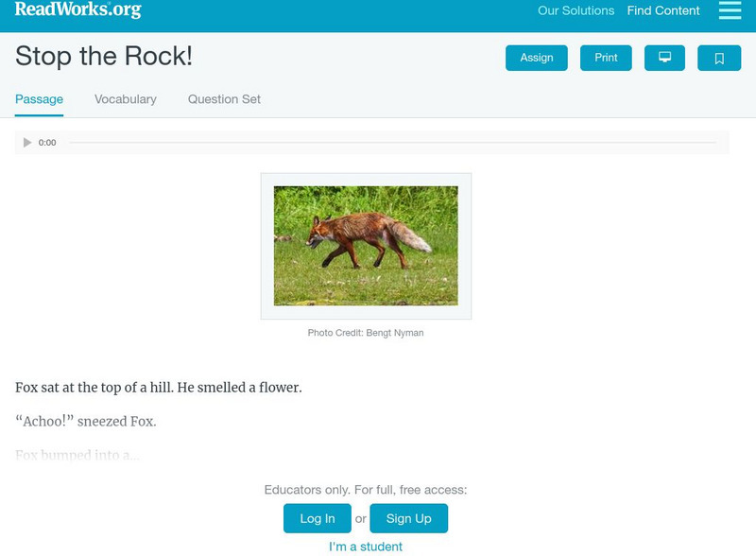The height and width of the screenshot is (556, 756).
Task: Bookmark this passage with the bookmark icon
Action: point(719,58)
